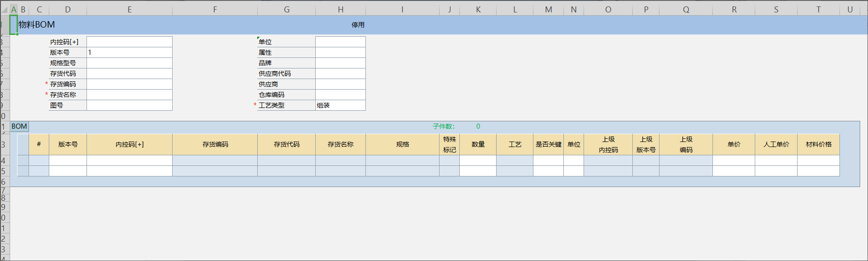Open the BOM tab label
Screen dimensions: 868x261
(19, 126)
